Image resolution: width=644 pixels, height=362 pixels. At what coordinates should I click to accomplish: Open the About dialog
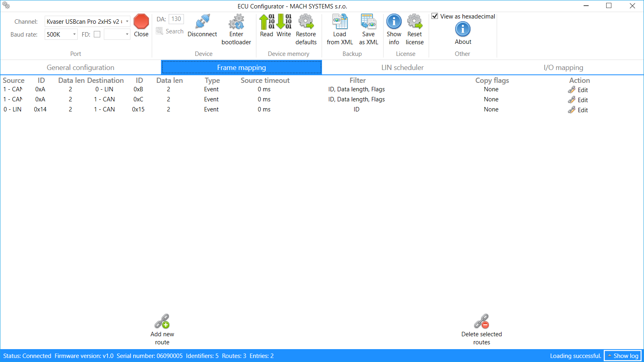(463, 30)
